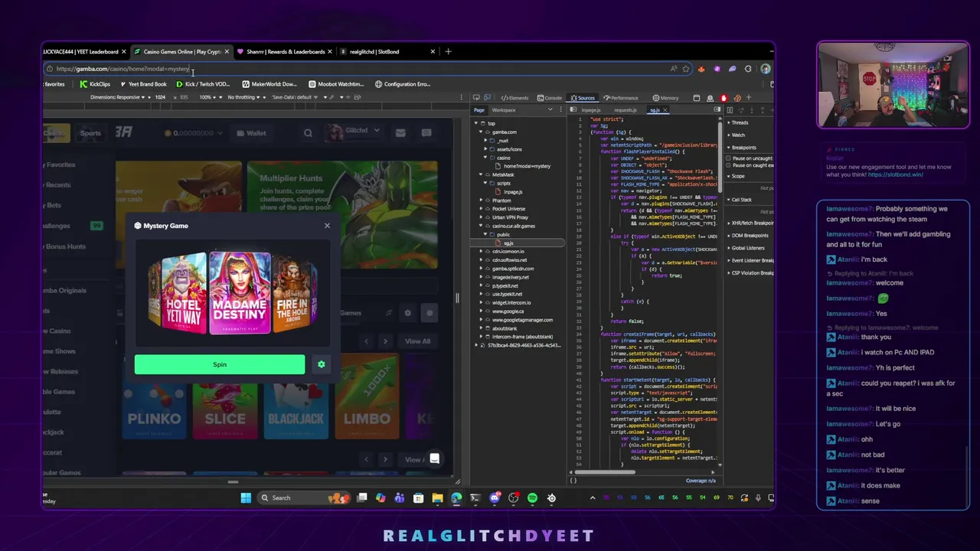Expand cdn.softswiss.net tree node
This screenshot has height=551, width=980.
tap(482, 260)
